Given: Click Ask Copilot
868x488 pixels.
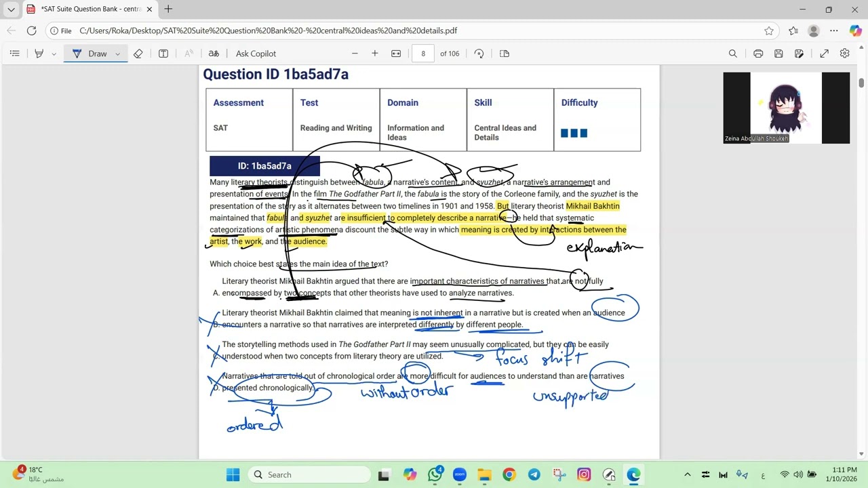Looking at the screenshot, I should click(256, 54).
